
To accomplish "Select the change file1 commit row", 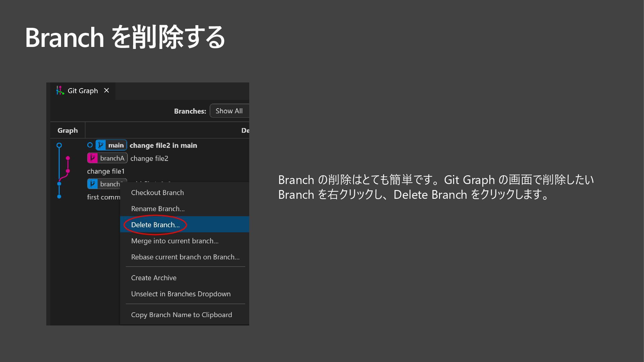I will 106,171.
